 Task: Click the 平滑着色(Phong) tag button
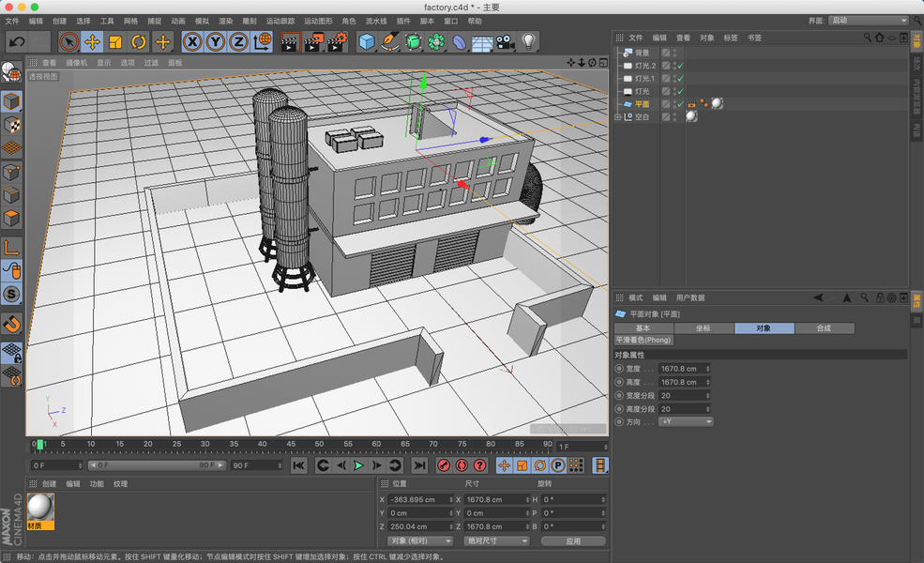(644, 341)
